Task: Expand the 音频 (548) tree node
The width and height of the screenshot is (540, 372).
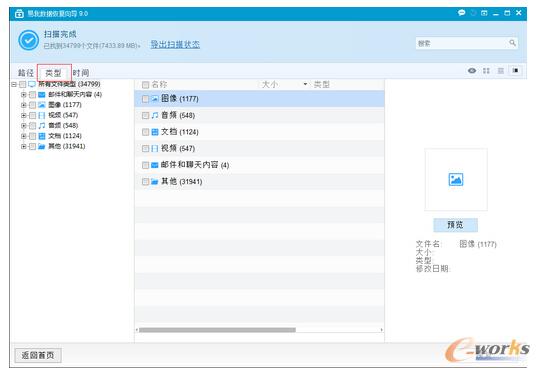Action: coord(23,125)
